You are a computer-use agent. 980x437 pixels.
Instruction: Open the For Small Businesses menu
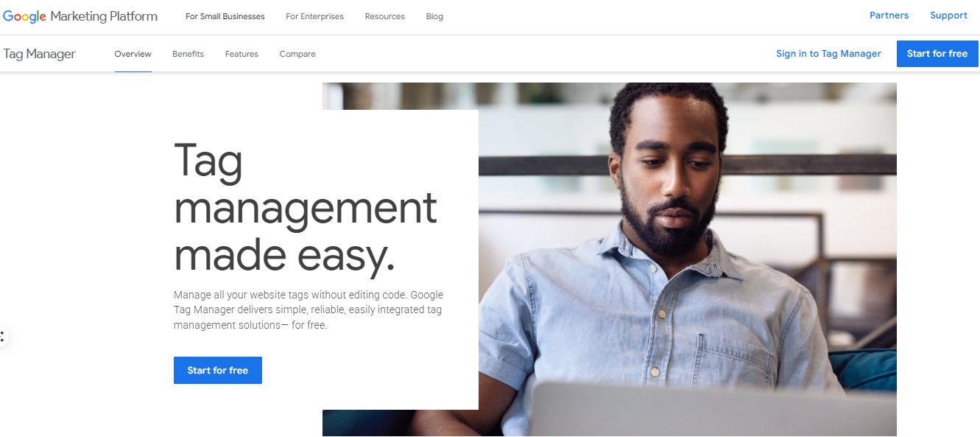point(225,16)
